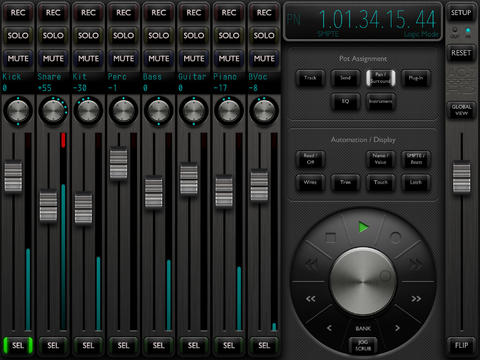The image size is (480, 360).
Task: Set automation mode to Write
Action: click(310, 182)
